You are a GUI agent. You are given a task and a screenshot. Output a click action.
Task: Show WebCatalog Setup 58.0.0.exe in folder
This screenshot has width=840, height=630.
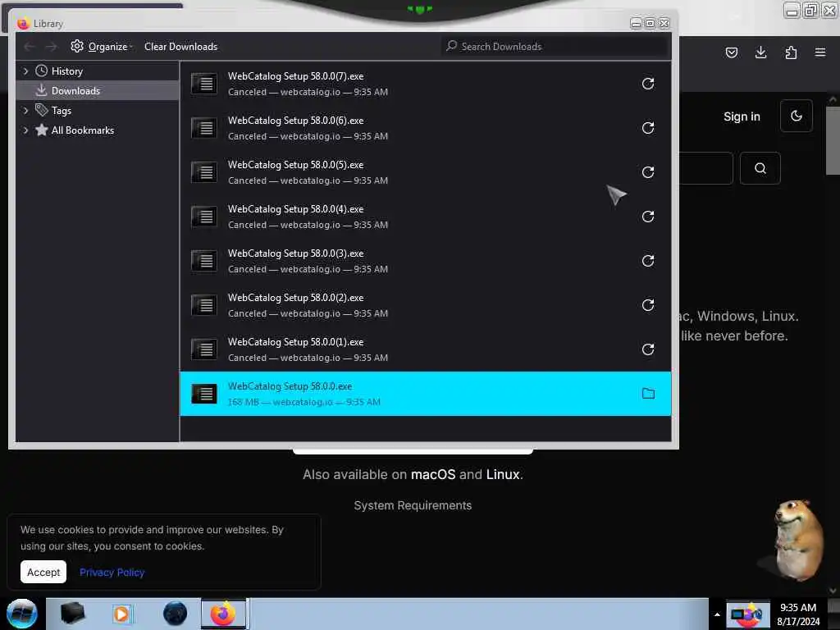pyautogui.click(x=648, y=394)
